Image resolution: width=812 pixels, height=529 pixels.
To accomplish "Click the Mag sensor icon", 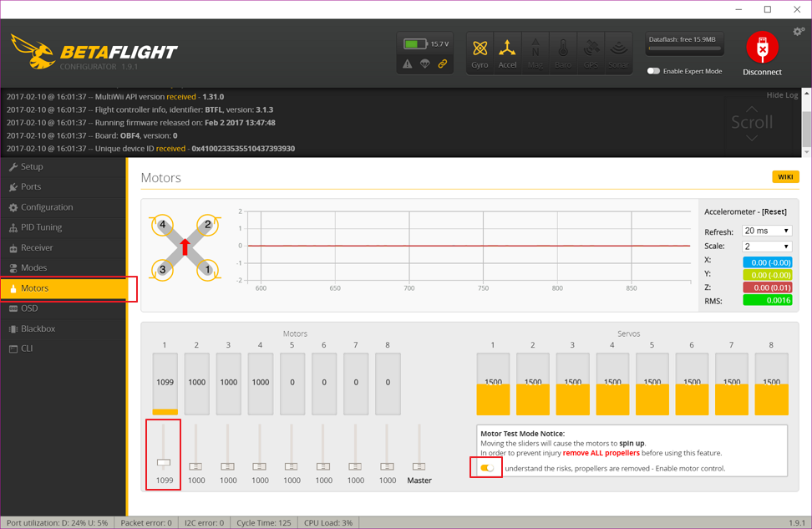I will point(535,48).
